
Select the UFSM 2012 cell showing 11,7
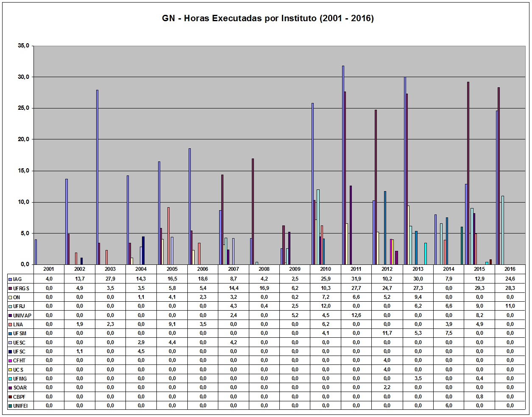[387, 333]
